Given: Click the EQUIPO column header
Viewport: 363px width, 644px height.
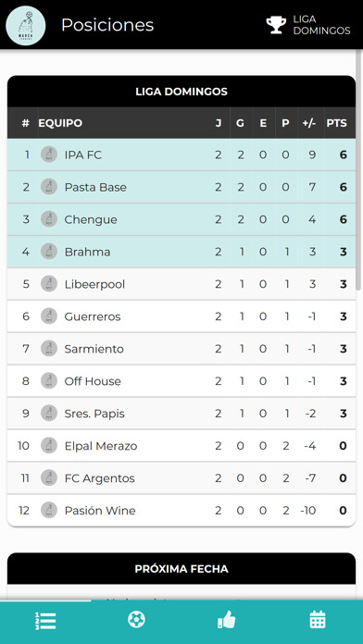Looking at the screenshot, I should tap(60, 123).
